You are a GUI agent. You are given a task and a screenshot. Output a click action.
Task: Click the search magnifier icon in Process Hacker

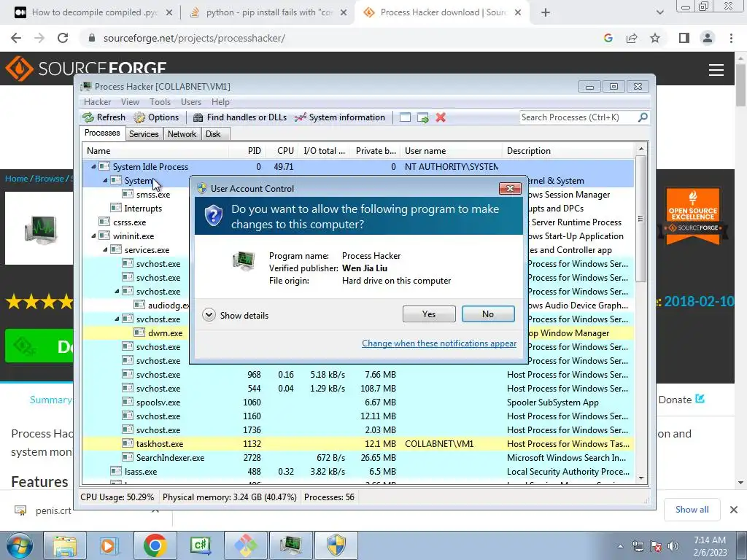(x=643, y=117)
